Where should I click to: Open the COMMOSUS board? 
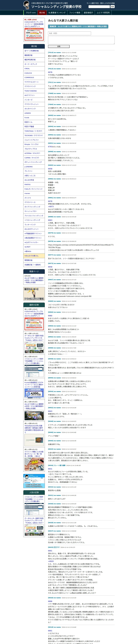[x=34, y=77]
